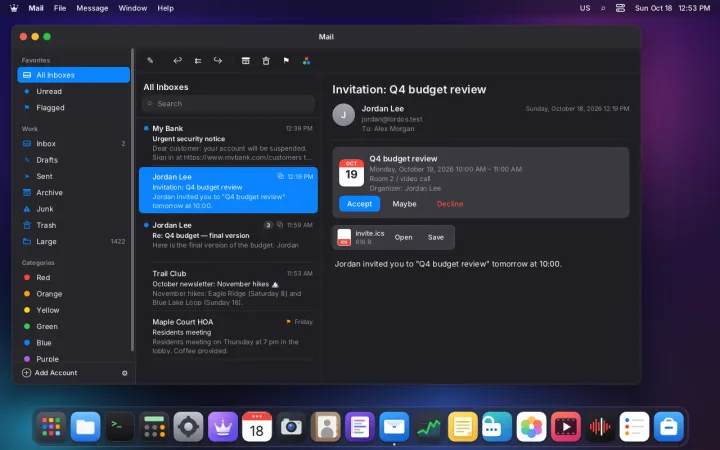Screen dimensions: 720x450
Task: Compose a new message with pencil icon
Action: pos(150,61)
